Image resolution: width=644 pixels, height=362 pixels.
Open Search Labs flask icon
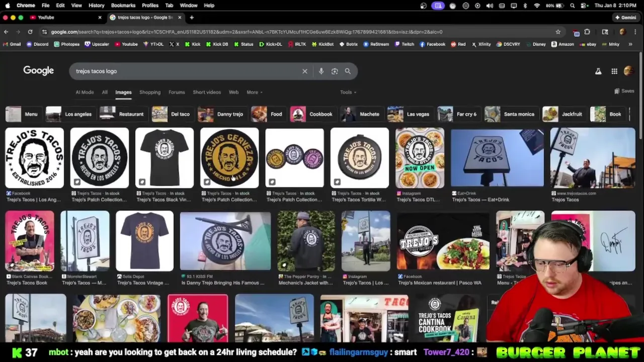click(x=598, y=71)
